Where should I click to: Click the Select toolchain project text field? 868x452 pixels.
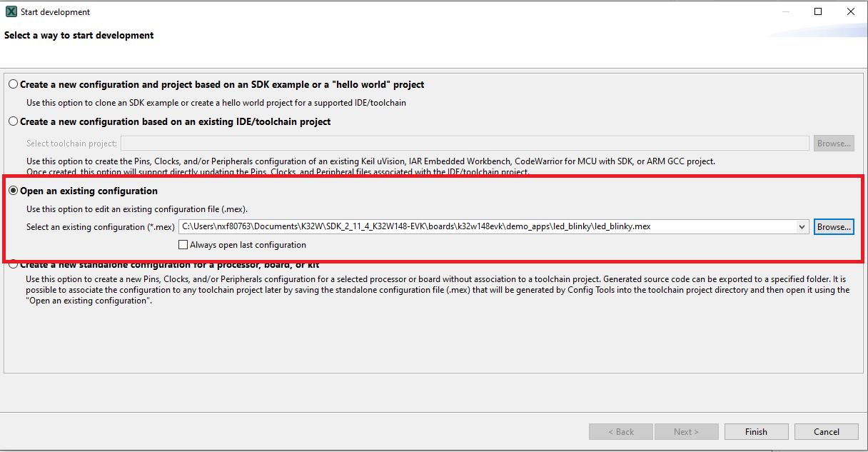click(x=464, y=144)
